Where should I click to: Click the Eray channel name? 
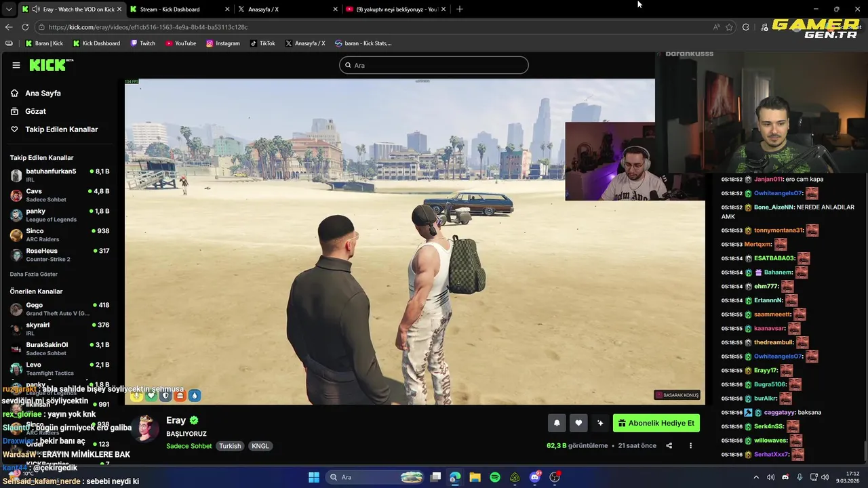click(176, 420)
